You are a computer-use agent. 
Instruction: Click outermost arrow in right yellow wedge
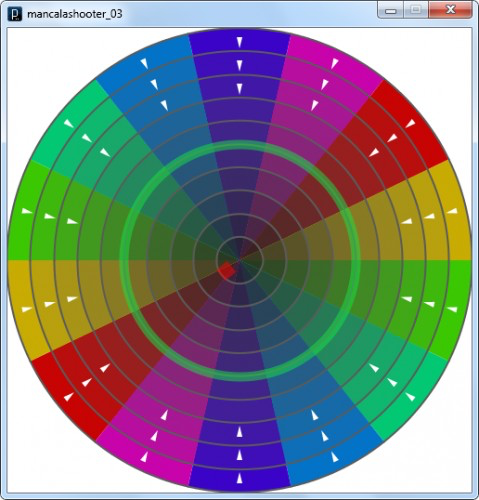point(452,211)
